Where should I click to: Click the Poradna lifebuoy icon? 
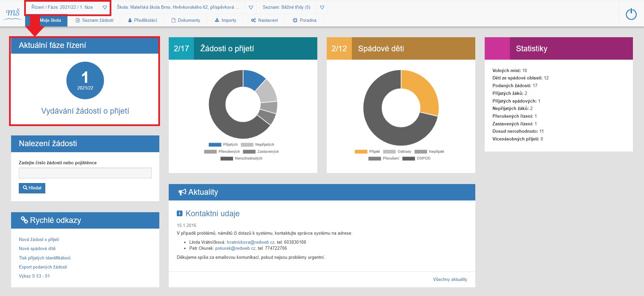(x=295, y=20)
